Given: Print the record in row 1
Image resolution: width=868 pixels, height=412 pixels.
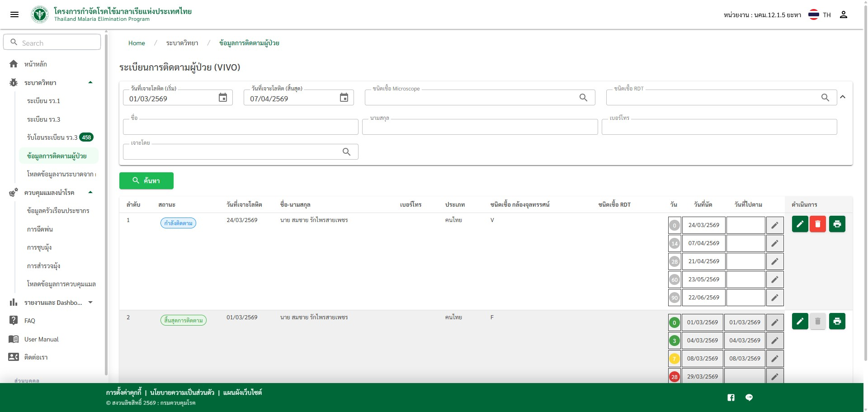Looking at the screenshot, I should 837,224.
